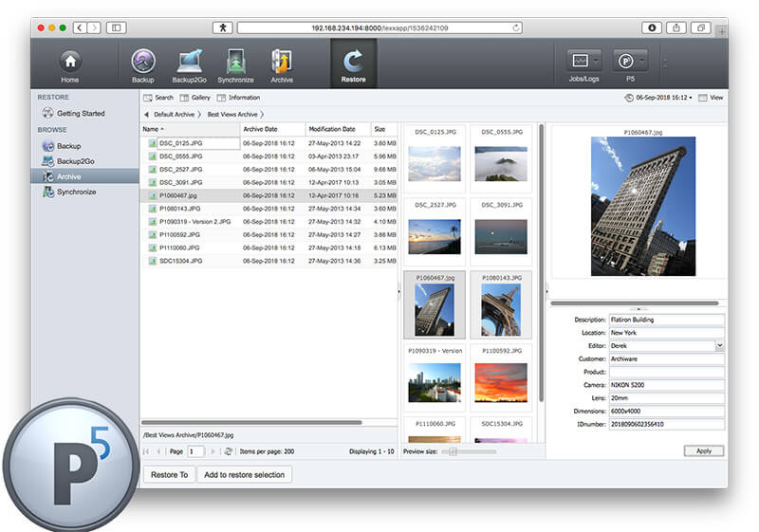Click the DSC_0555.JPG thumbnail
This screenshot has width=759, height=532.
coord(501,164)
